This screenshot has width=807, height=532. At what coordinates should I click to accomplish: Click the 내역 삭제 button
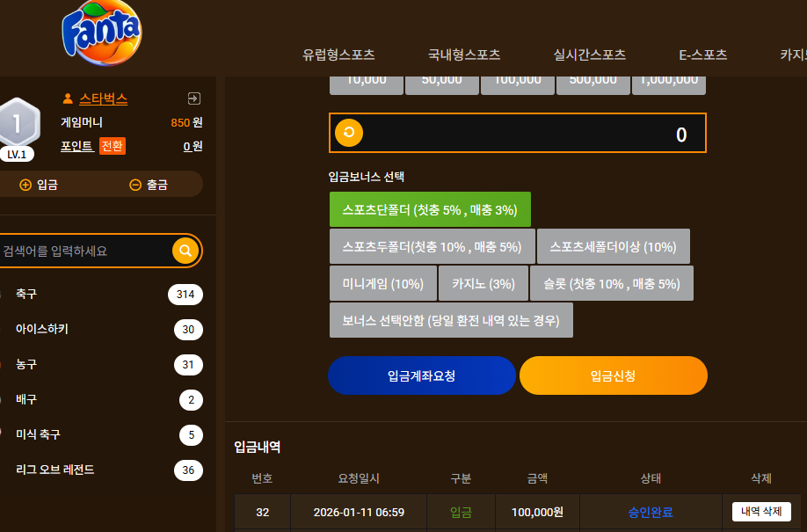(x=761, y=512)
